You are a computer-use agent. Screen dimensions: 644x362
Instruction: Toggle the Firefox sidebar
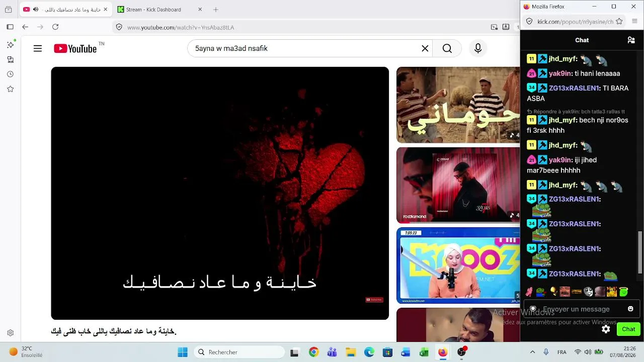(x=10, y=27)
